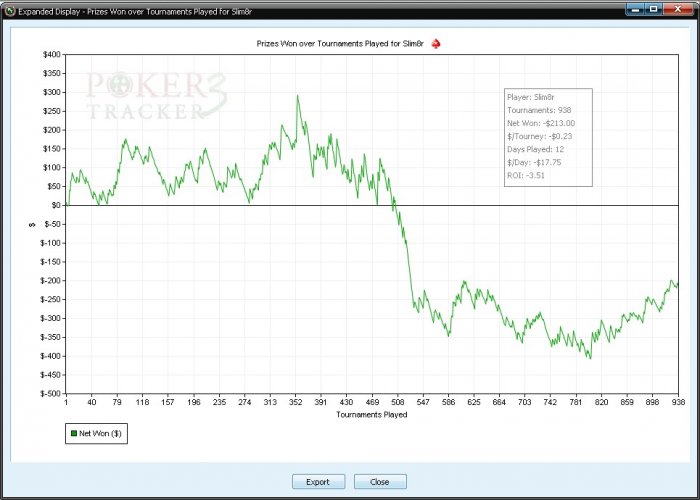Image resolution: width=700 pixels, height=500 pixels.
Task: Click the PokerTracker icon in title bar
Action: click(10, 10)
